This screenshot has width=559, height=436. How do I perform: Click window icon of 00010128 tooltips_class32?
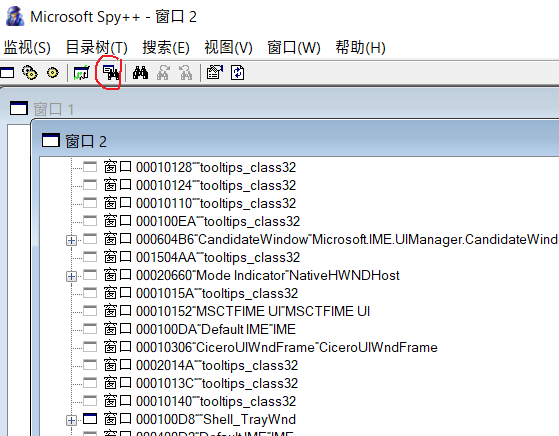(90, 167)
